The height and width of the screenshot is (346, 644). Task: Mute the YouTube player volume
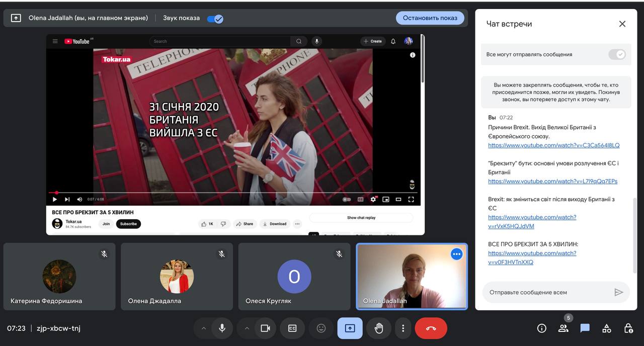(x=79, y=199)
